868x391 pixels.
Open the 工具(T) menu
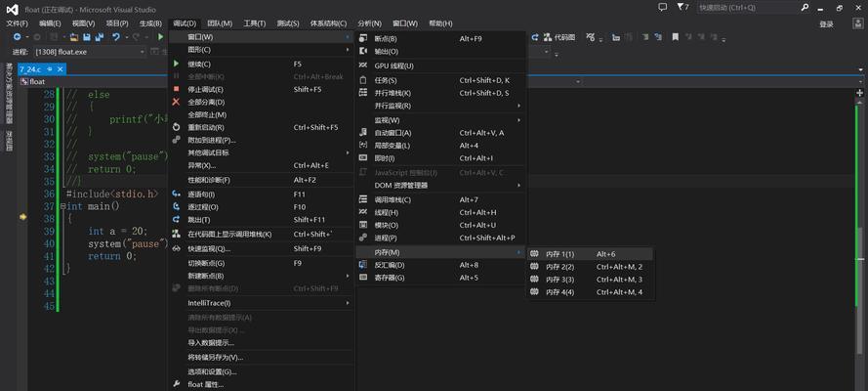255,23
